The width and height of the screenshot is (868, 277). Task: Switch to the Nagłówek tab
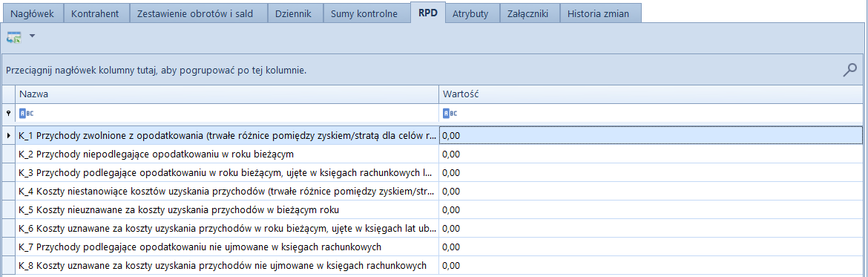point(33,14)
